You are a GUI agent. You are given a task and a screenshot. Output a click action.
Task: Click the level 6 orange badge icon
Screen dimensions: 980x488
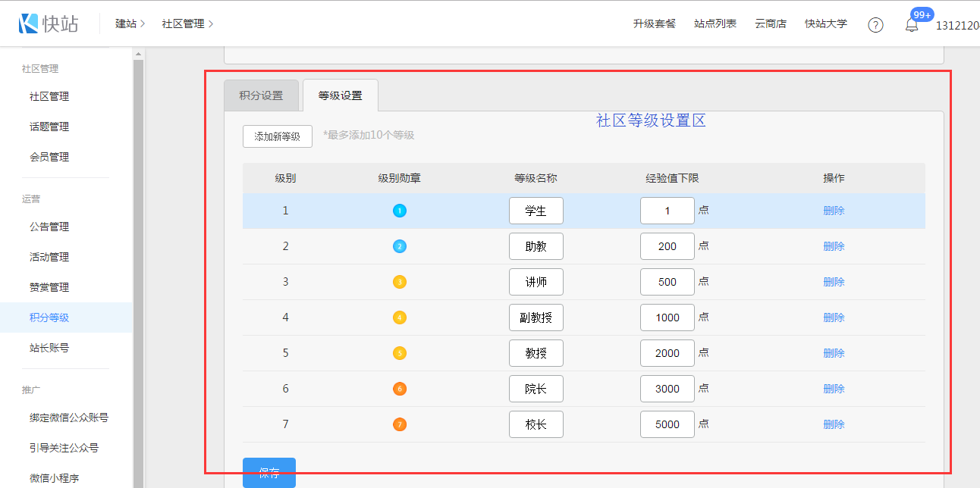[400, 389]
